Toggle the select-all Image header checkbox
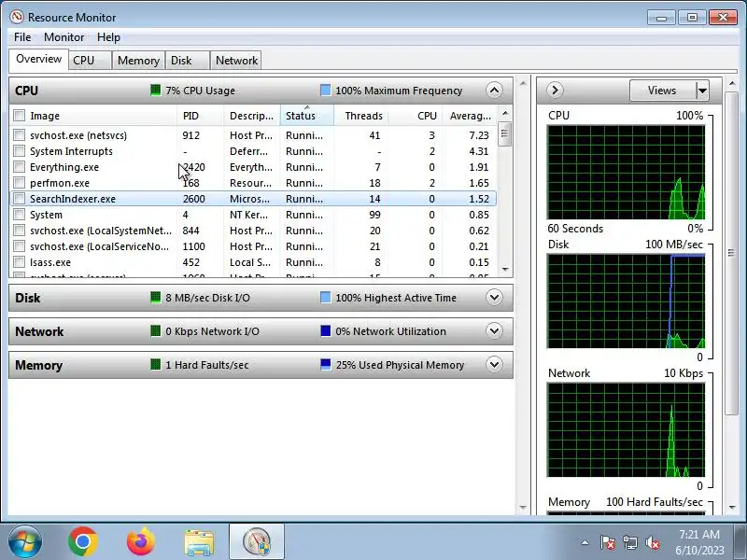 tap(19, 115)
